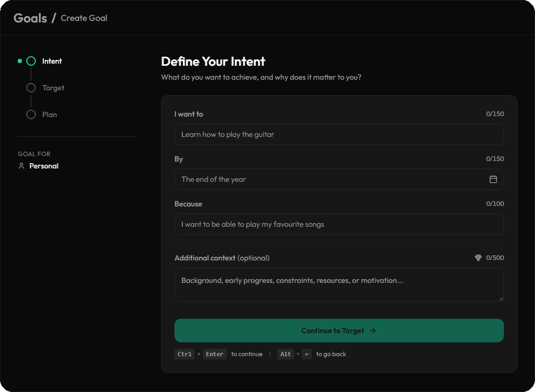Click the Ctrl keyboard shortcut chip

pyautogui.click(x=185, y=353)
